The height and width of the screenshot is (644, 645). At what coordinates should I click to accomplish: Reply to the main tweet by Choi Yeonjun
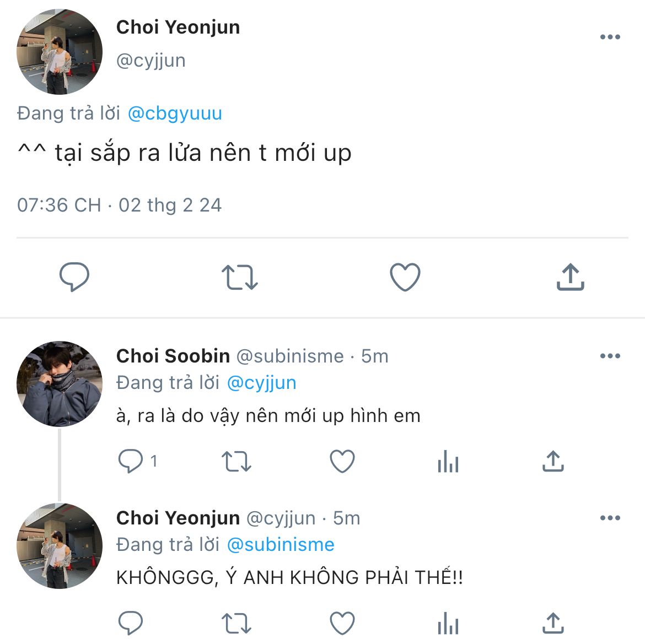[x=74, y=277]
